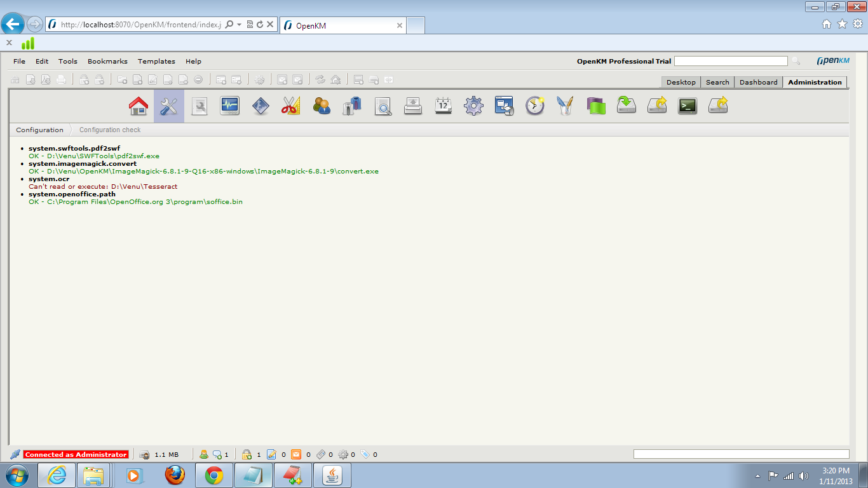Open the heartbeat monitor stats icon
Image resolution: width=868 pixels, height=488 pixels.
pos(229,105)
